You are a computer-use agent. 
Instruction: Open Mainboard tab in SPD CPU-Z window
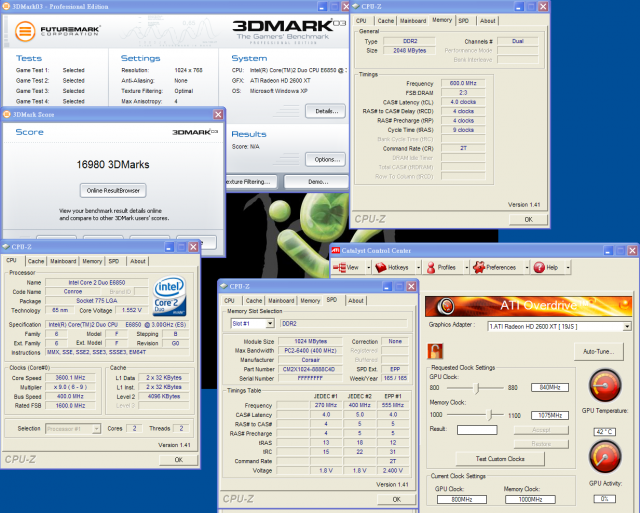(x=281, y=301)
